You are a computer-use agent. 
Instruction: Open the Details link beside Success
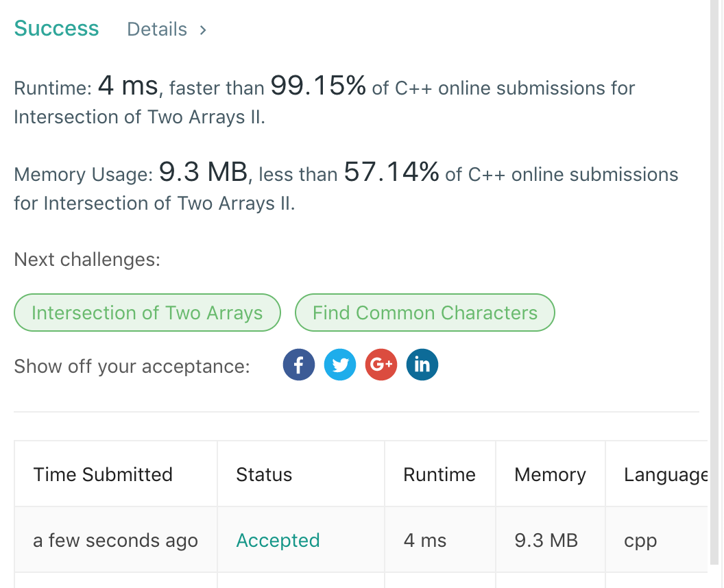(x=157, y=29)
